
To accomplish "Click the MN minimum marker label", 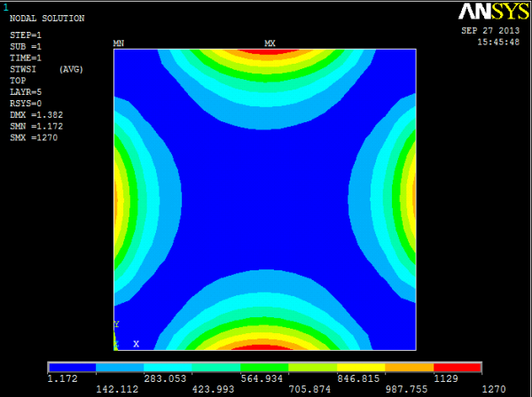I will pos(119,43).
